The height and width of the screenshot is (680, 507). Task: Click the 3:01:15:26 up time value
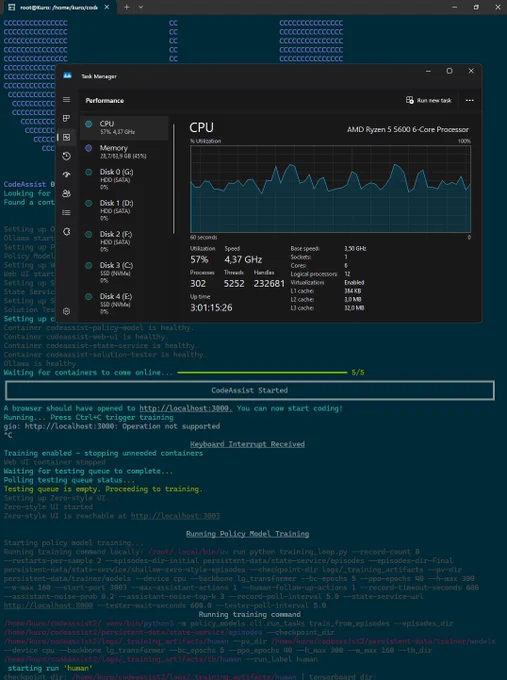[211, 307]
